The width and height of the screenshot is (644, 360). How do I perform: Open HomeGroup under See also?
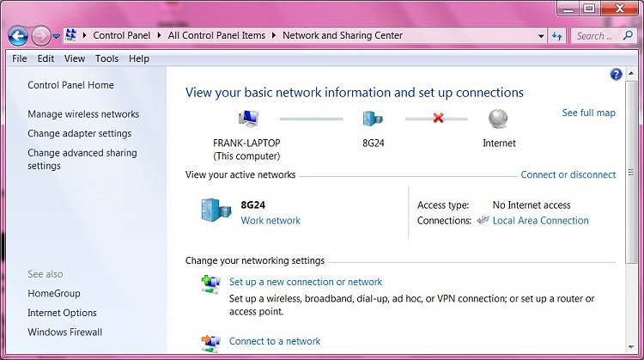tap(54, 294)
